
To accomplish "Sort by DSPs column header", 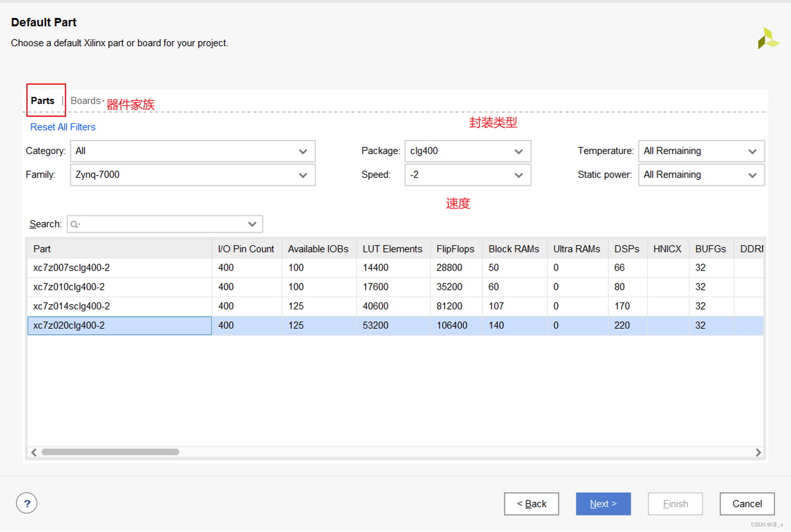I will [628, 249].
